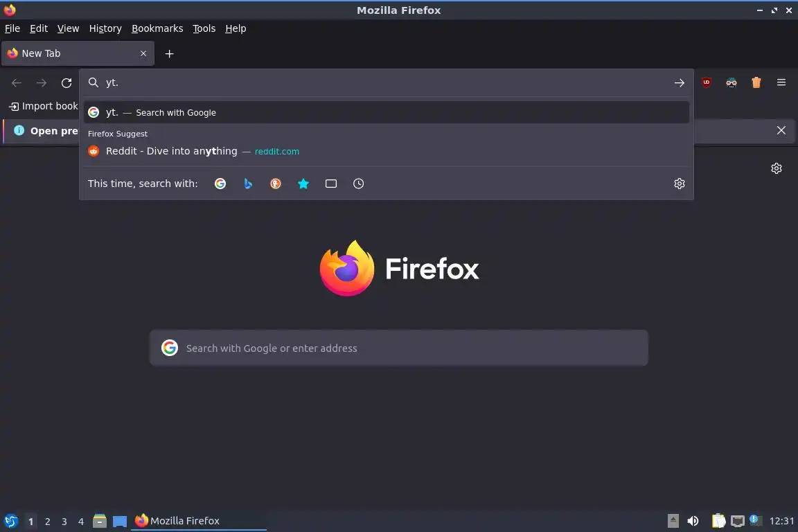The image size is (798, 532).
Task: Open the volume speaker tray icon
Action: pyautogui.click(x=693, y=521)
